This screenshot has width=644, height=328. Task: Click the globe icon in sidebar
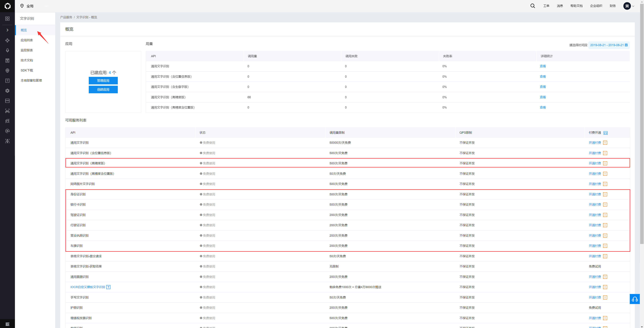8,70
